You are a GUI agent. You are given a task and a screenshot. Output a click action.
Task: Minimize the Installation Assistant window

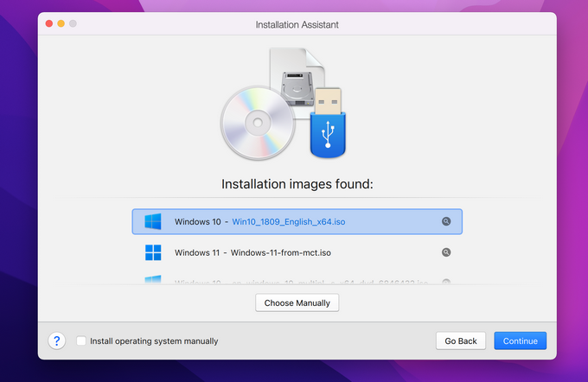click(x=61, y=23)
